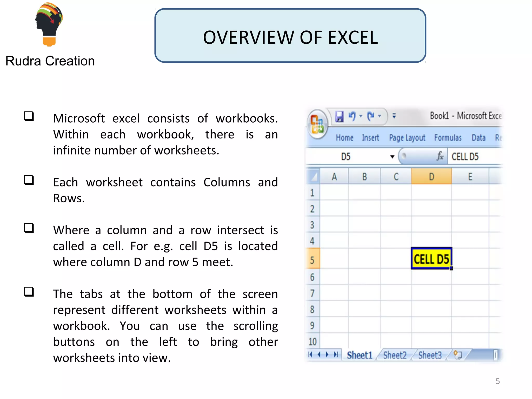
Task: Select column B header
Action: coord(364,177)
